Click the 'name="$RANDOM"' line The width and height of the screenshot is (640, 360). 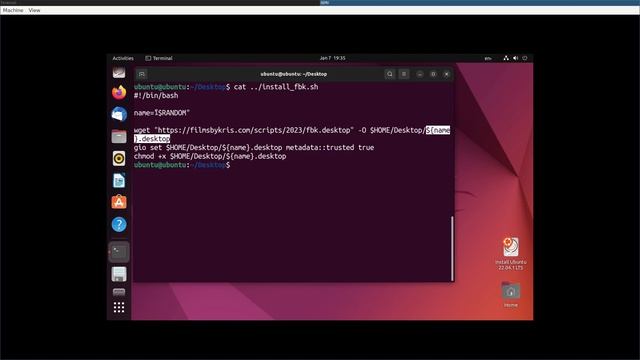click(x=162, y=113)
